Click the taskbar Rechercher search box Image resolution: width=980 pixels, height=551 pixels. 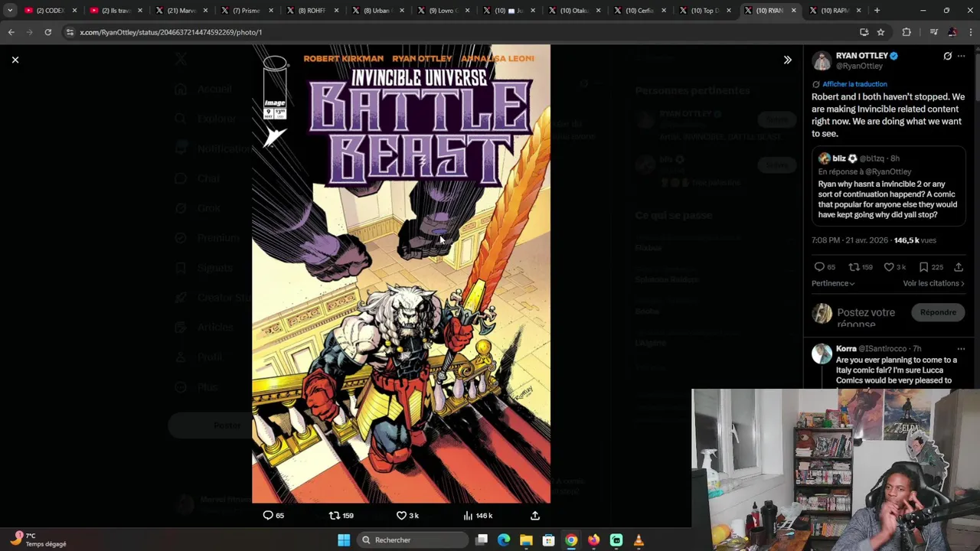coord(413,540)
